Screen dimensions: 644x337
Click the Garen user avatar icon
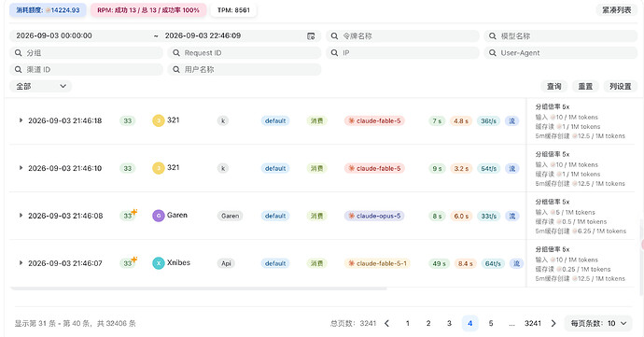coord(159,216)
